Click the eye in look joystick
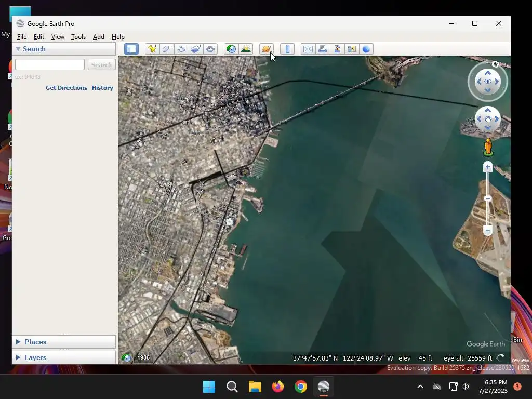Viewport: 532px width, 399px height. coord(487,82)
